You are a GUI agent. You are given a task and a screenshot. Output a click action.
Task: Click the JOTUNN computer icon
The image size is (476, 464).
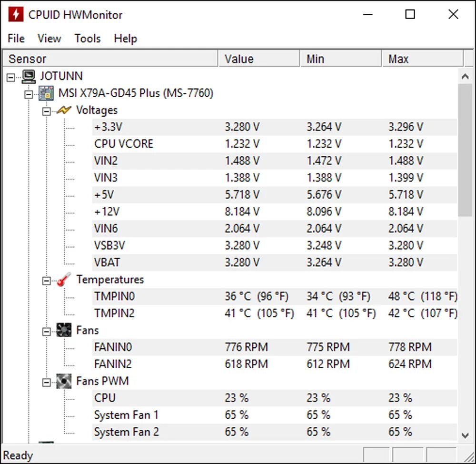(29, 76)
